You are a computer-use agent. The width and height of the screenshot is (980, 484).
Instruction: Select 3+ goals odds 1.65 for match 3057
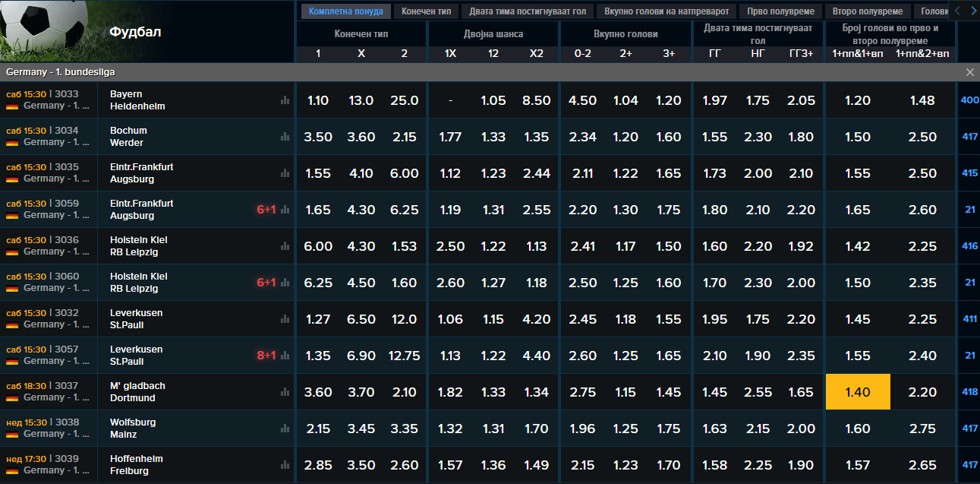coord(669,356)
